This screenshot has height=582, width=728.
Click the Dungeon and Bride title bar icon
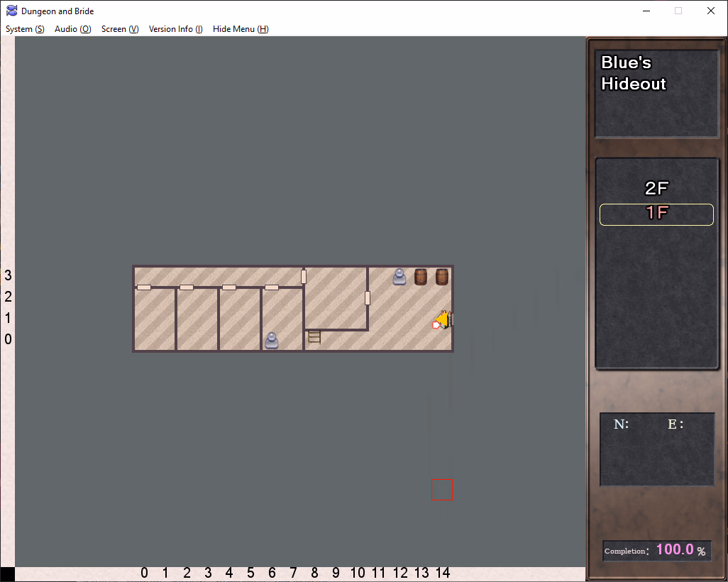(12, 11)
